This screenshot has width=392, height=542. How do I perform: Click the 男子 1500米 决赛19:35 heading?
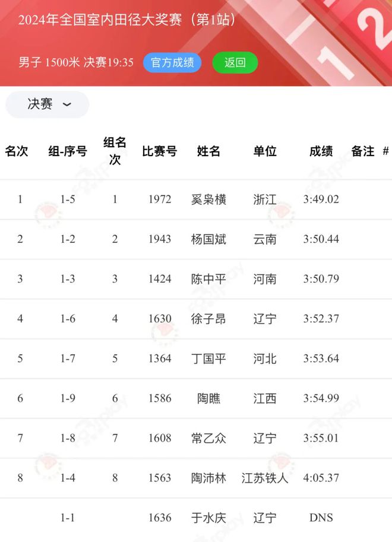(76, 62)
